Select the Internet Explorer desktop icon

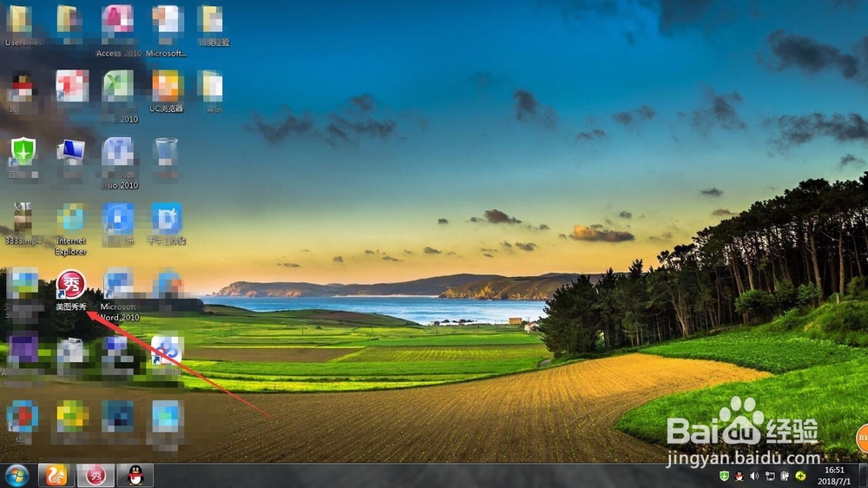click(x=71, y=229)
